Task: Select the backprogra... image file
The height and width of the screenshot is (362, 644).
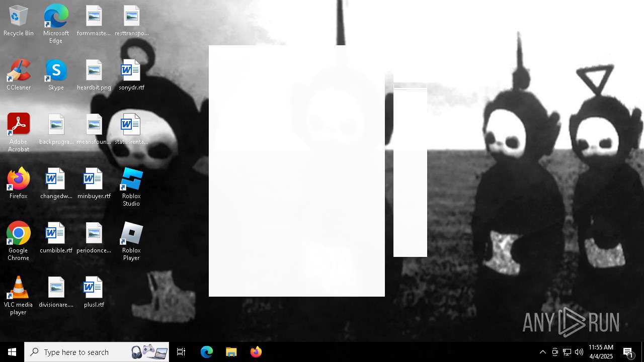Action: coord(56,130)
